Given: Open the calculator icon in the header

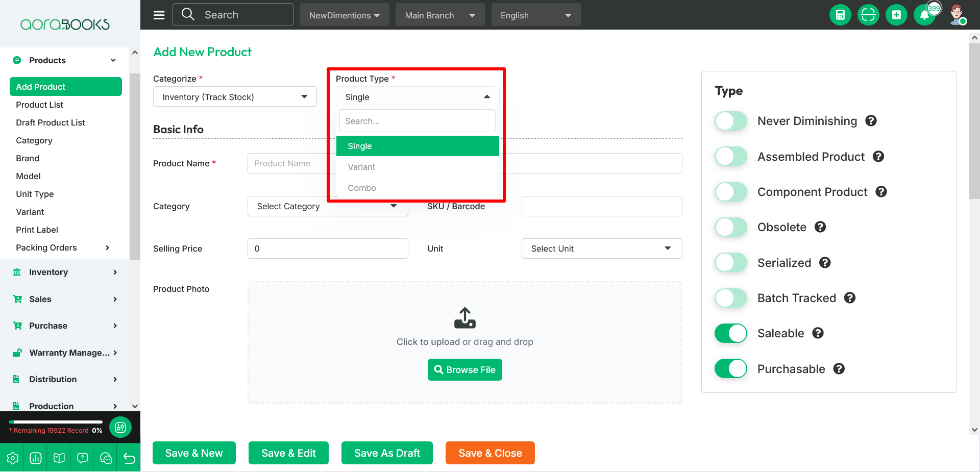Looking at the screenshot, I should pyautogui.click(x=840, y=15).
